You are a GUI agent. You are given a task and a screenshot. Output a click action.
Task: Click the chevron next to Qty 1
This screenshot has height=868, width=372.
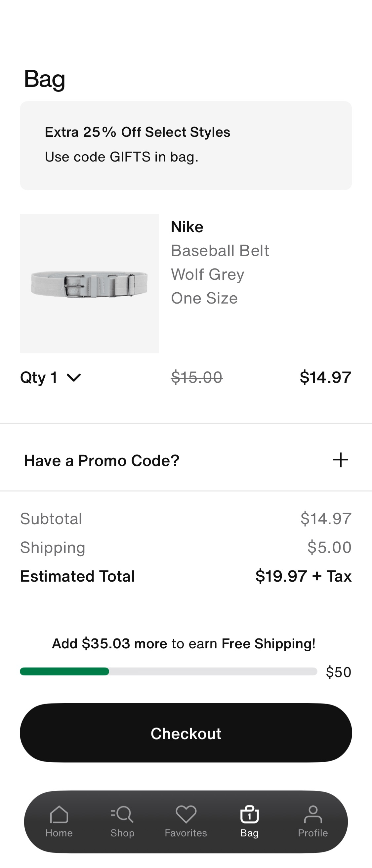[x=74, y=378]
